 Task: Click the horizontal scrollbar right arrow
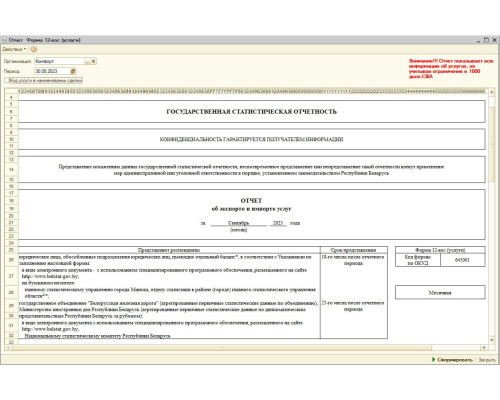(484, 347)
